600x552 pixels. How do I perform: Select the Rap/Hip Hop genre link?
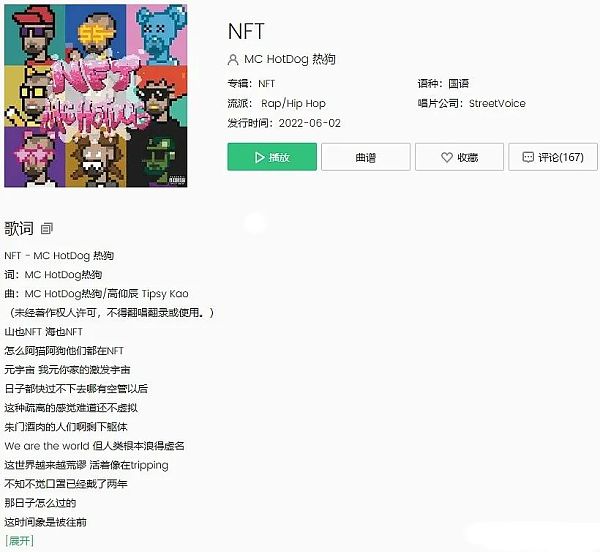point(291,103)
